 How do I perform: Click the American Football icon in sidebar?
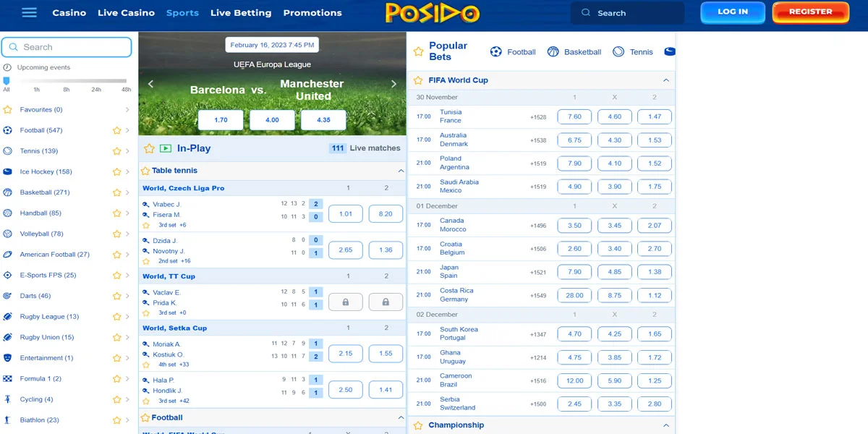coord(7,255)
